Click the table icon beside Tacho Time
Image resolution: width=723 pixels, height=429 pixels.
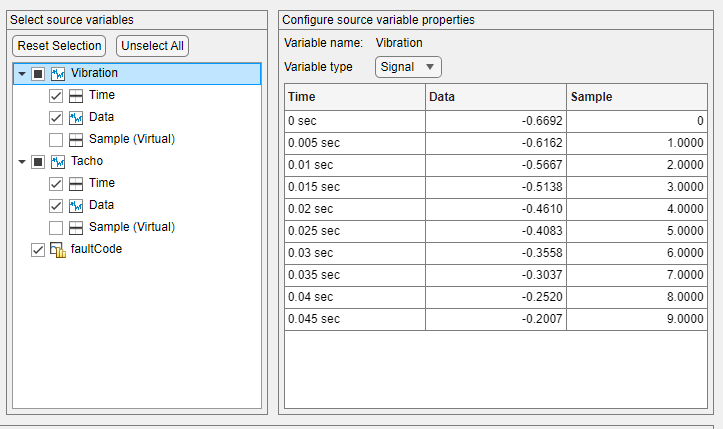[76, 184]
